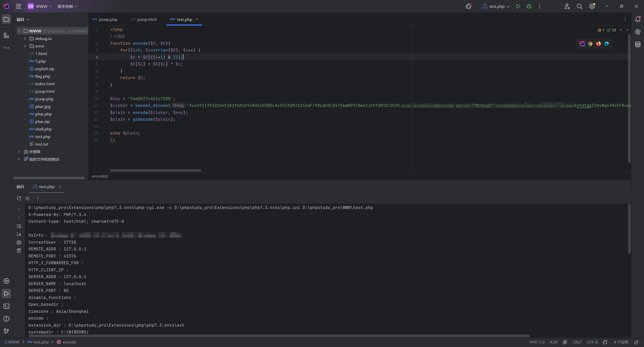Toggle scroll to end in console

click(x=19, y=234)
